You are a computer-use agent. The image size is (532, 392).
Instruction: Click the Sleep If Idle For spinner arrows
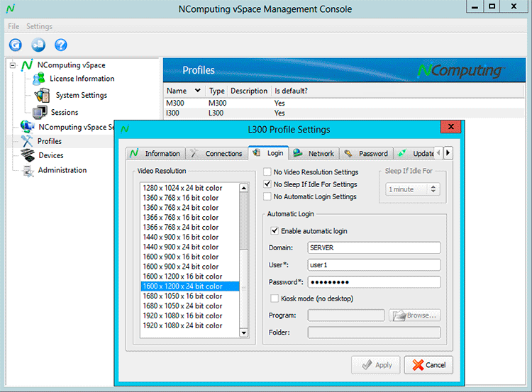tap(433, 189)
